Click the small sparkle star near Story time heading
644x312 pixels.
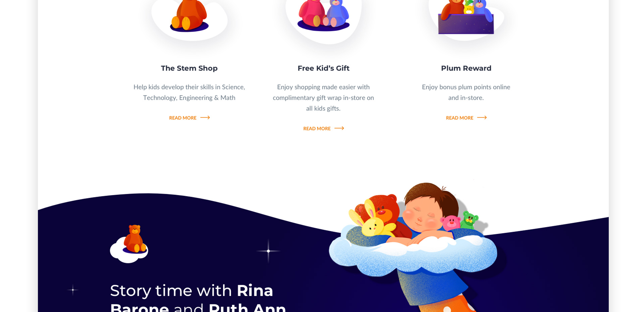pyautogui.click(x=73, y=290)
